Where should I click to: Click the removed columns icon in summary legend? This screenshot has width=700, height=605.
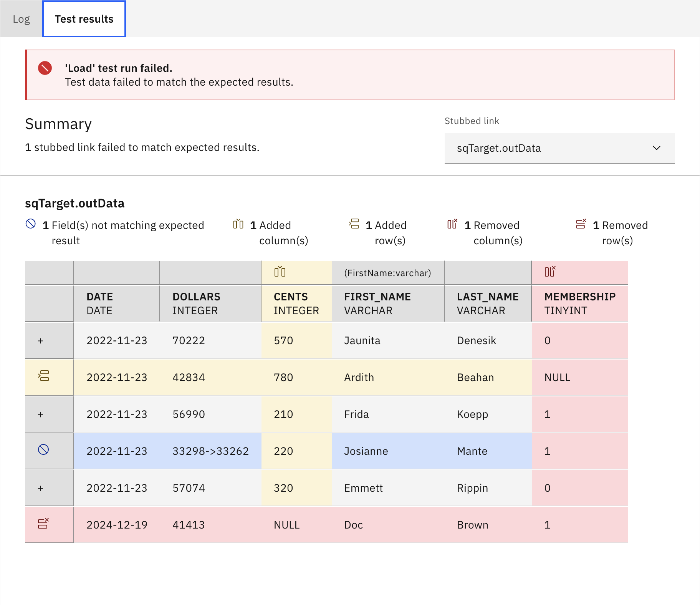pyautogui.click(x=452, y=224)
